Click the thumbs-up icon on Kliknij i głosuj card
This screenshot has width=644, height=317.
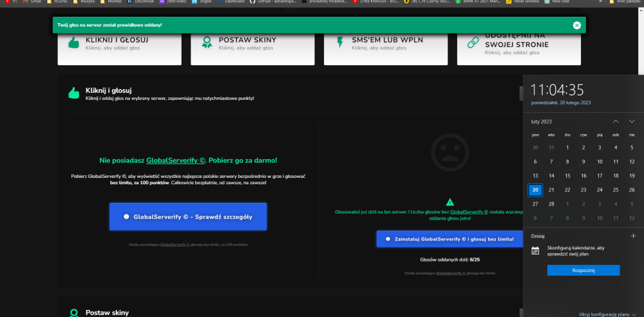(73, 43)
